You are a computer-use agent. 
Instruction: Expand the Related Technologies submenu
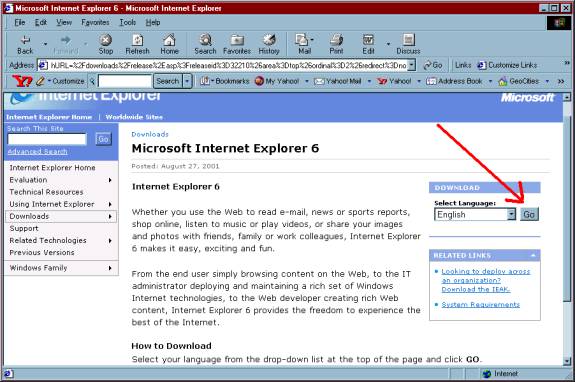click(110, 240)
